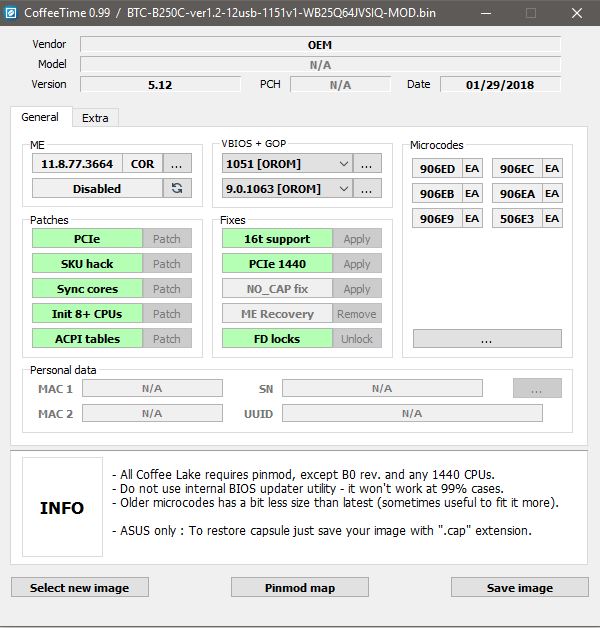This screenshot has height=628, width=600.
Task: Click the ME Disabled status button
Action: (97, 188)
